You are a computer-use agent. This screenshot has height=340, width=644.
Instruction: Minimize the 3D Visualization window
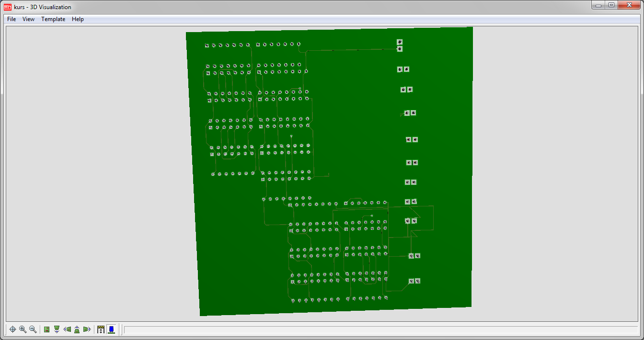click(599, 5)
